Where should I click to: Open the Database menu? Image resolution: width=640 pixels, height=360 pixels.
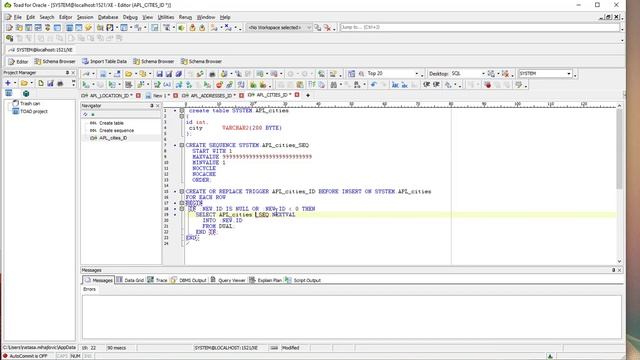108,17
